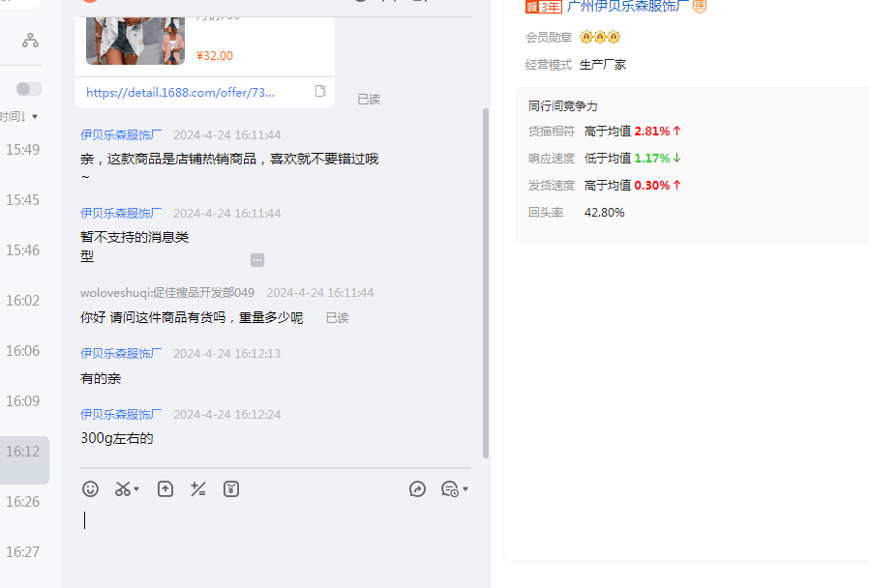Open the emoji picker in chat toolbar

pyautogui.click(x=90, y=489)
